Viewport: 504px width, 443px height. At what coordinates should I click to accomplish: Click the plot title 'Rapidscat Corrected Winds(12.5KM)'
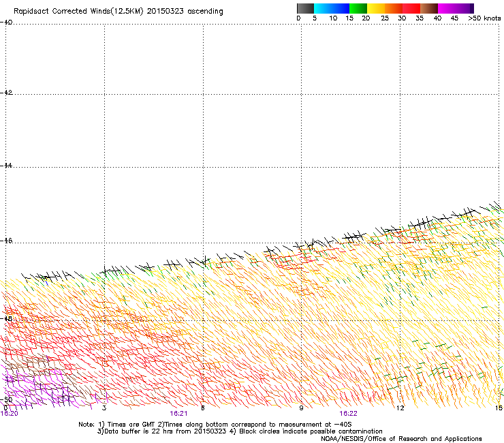tap(78, 12)
